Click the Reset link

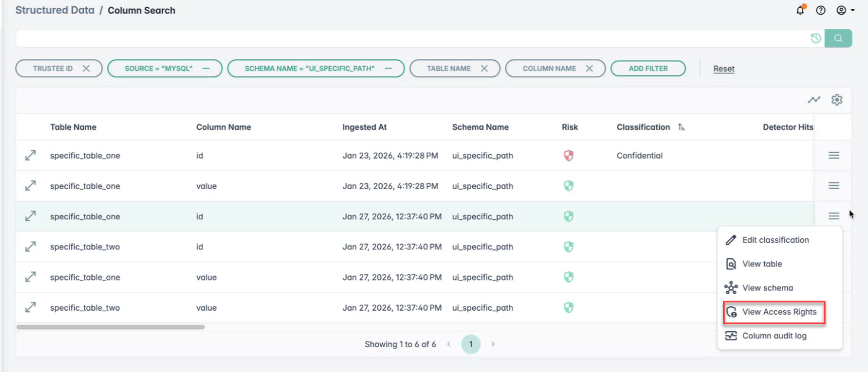pyautogui.click(x=724, y=69)
